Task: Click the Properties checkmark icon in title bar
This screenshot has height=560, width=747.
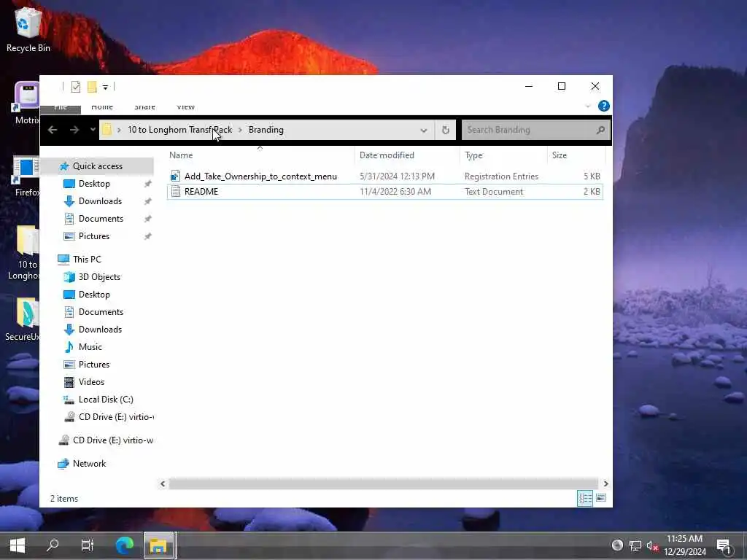Action: point(76,87)
